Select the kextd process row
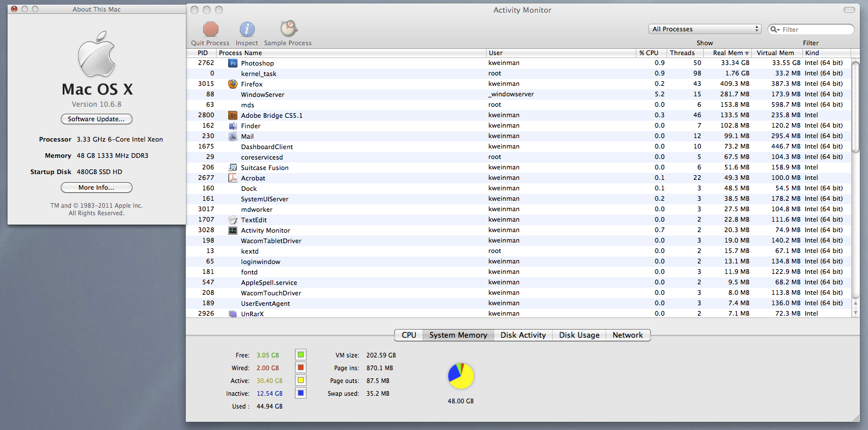Image resolution: width=868 pixels, height=430 pixels. pos(518,251)
